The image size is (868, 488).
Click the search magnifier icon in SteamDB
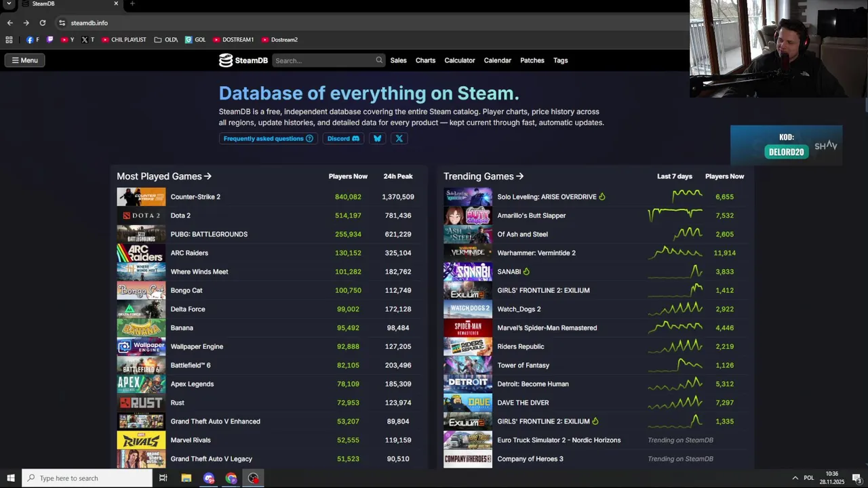click(x=379, y=60)
